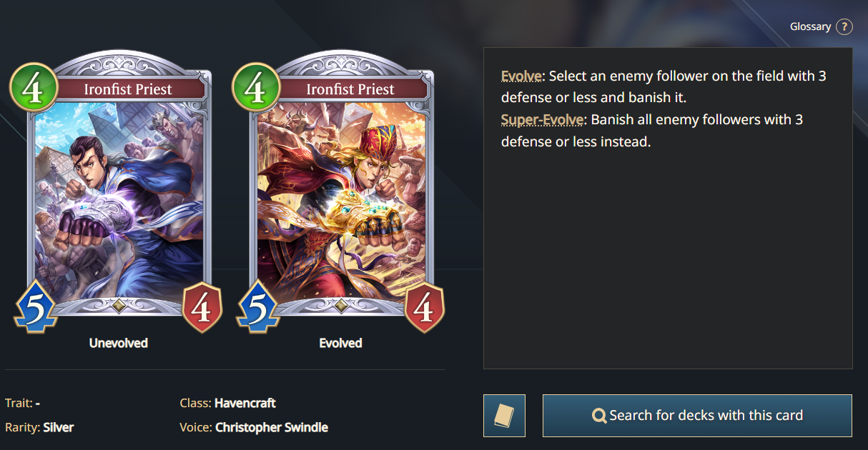Image resolution: width=868 pixels, height=450 pixels.
Task: Search for decks with this card
Action: [697, 415]
